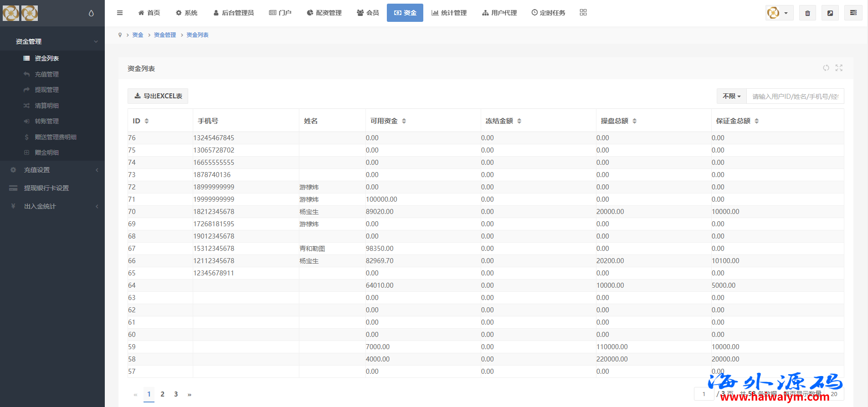
Task: Click the trash icon in top bar
Action: pyautogui.click(x=807, y=13)
